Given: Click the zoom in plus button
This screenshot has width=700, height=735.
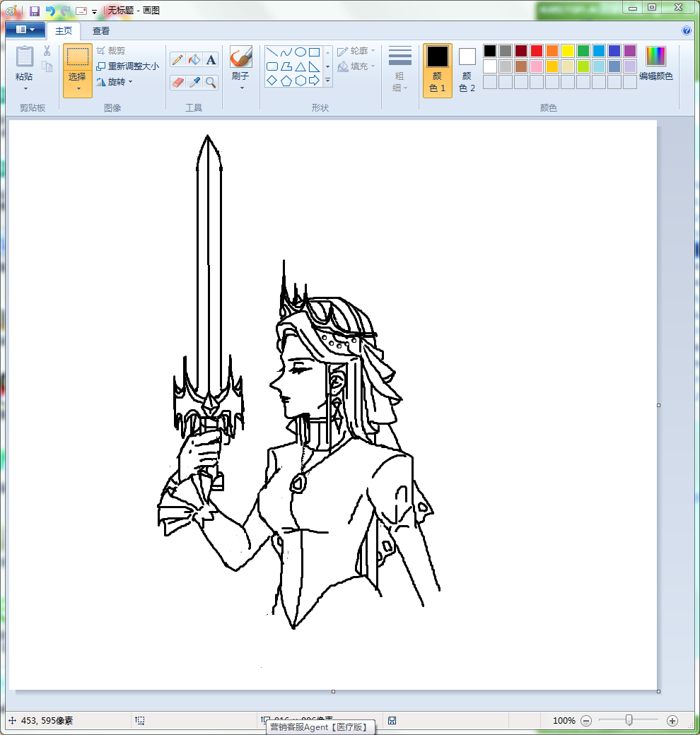Looking at the screenshot, I should (672, 721).
